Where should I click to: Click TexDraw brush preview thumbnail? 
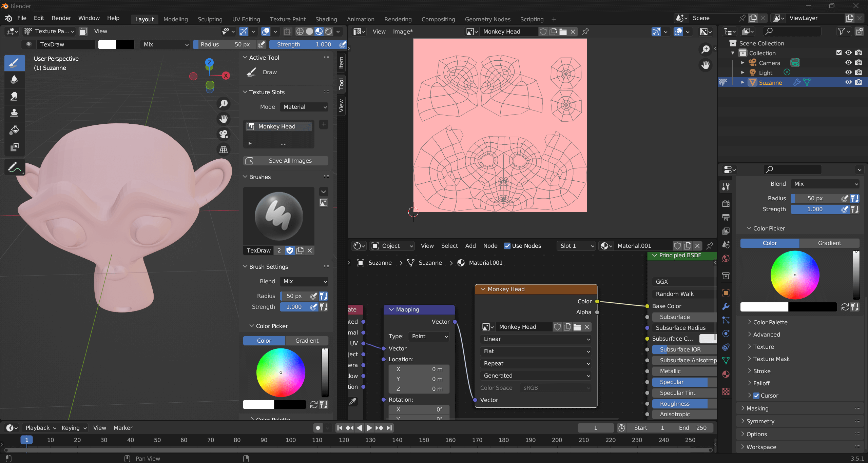point(279,217)
